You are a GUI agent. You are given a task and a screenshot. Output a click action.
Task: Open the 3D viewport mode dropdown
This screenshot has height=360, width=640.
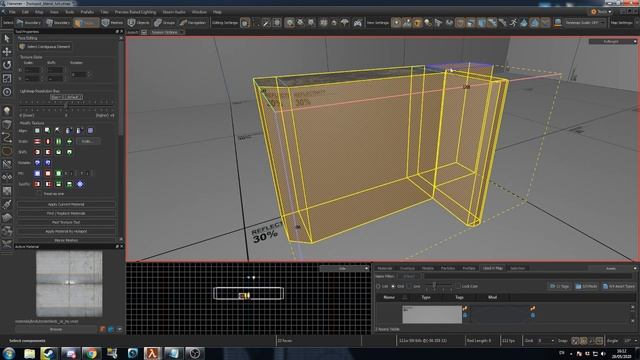click(x=612, y=42)
